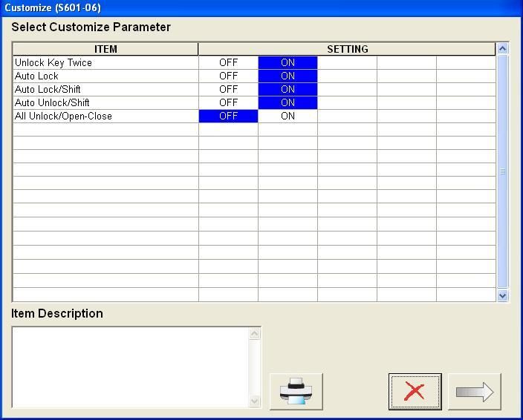Screen dimensions: 523x420
Task: Disable Auto Lock/Shift with OFF
Action: [x=228, y=90]
